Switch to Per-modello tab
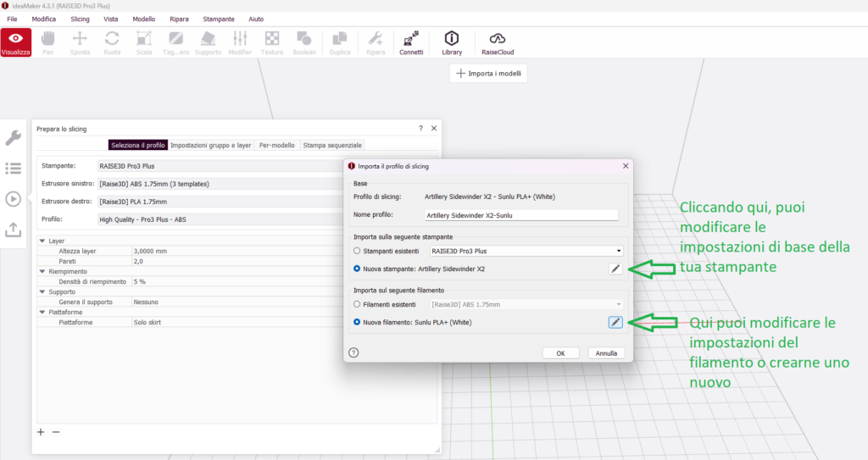Screen dimensions: 868x460 click(277, 145)
